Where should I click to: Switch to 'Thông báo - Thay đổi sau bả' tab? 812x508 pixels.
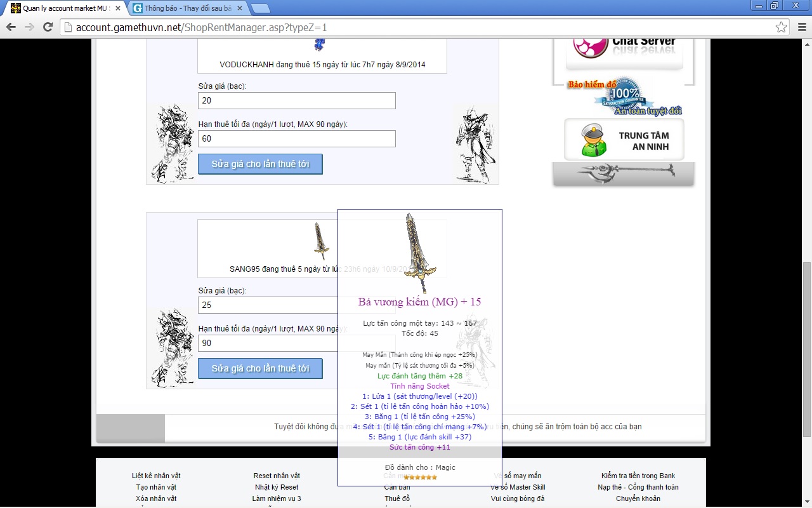pyautogui.click(x=187, y=8)
